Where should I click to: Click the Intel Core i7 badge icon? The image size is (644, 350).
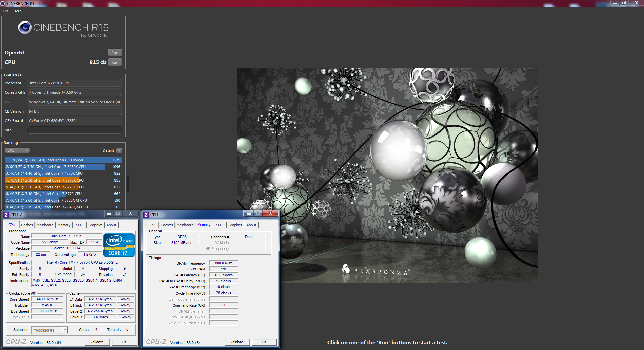point(119,245)
